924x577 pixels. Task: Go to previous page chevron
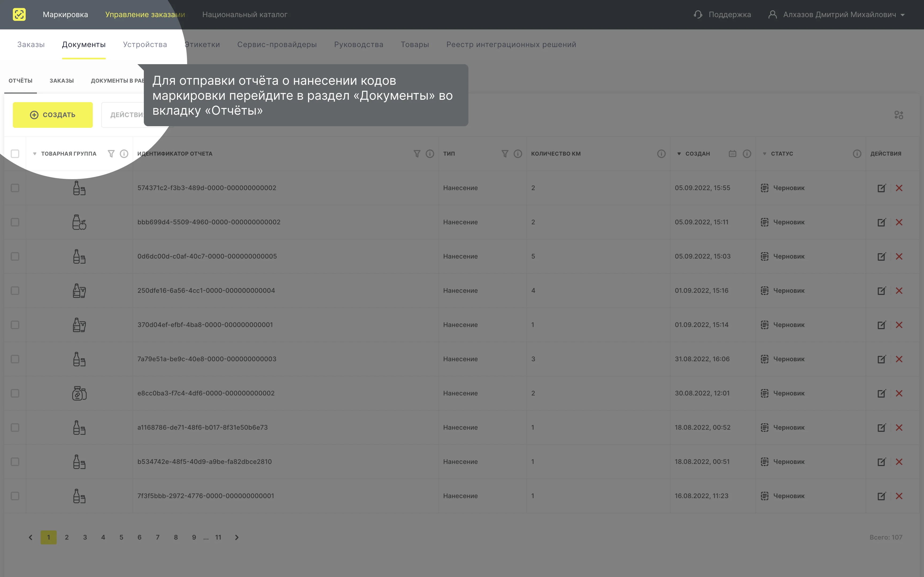(30, 537)
